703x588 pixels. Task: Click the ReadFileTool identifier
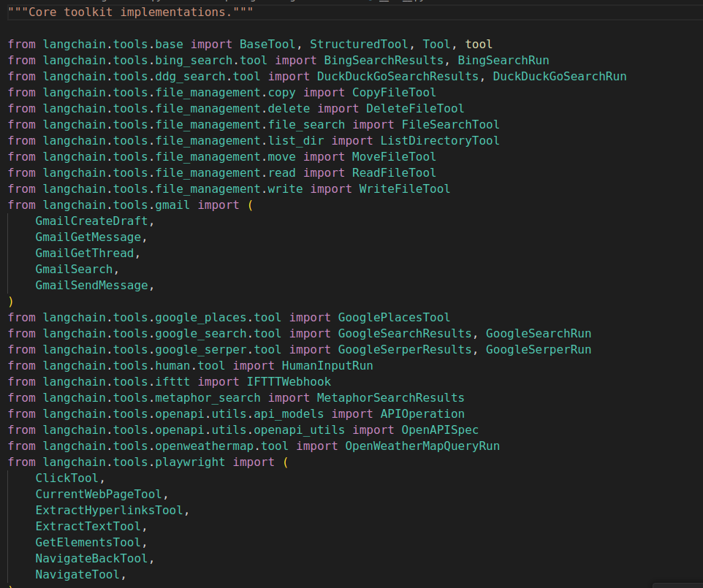[394, 173]
